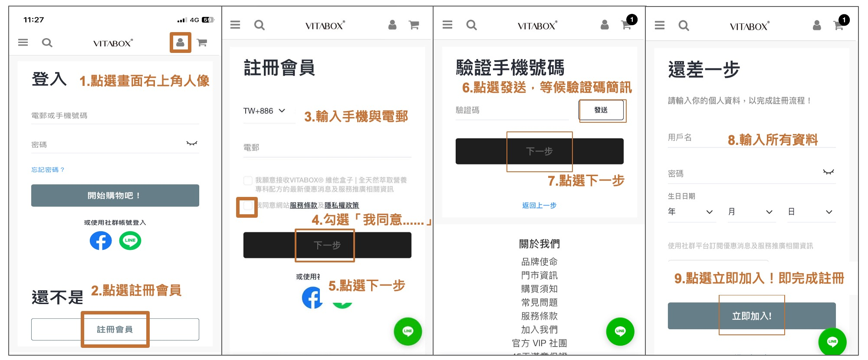868x360 pixels.
Task: Tap search icon on the 登入 login screen
Action: coord(47,43)
